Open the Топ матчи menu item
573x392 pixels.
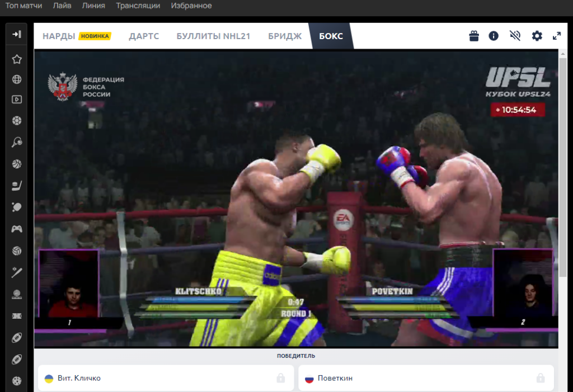24,6
